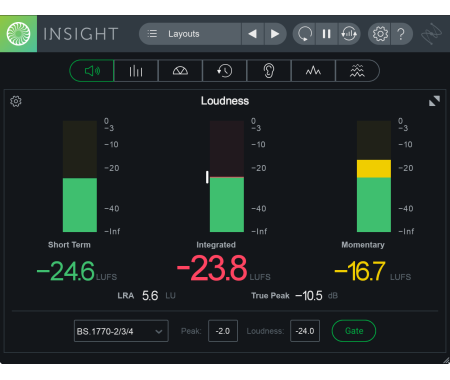The width and height of the screenshot is (450, 380).
Task: Click the iZotope brand mark in header
Action: [x=432, y=34]
